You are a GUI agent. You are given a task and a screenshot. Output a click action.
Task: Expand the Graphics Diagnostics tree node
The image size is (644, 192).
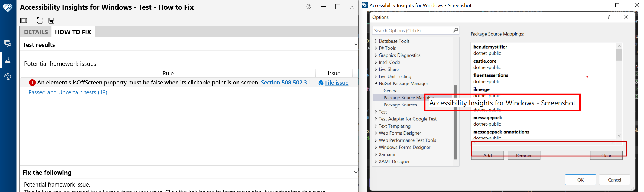[376, 55]
